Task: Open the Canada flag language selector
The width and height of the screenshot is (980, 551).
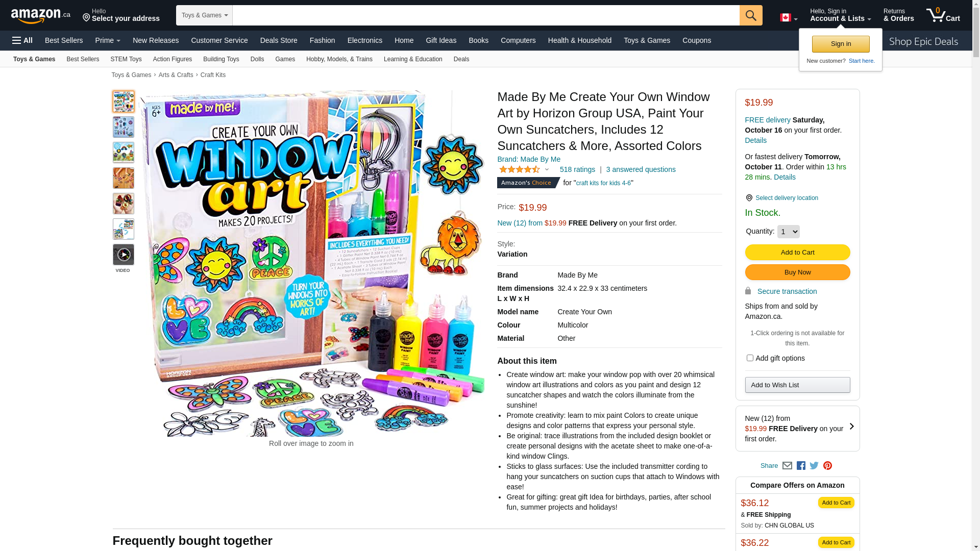Action: coord(789,18)
